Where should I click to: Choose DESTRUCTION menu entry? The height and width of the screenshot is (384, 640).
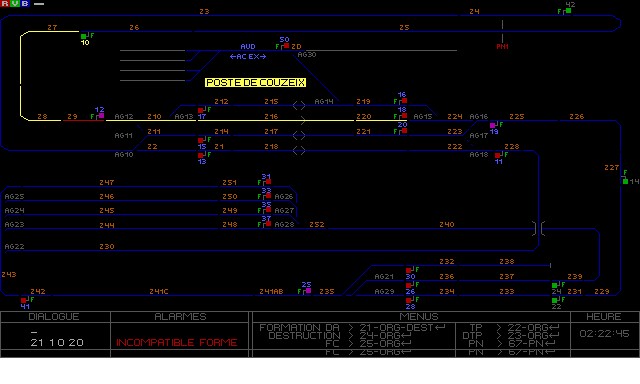(304, 335)
